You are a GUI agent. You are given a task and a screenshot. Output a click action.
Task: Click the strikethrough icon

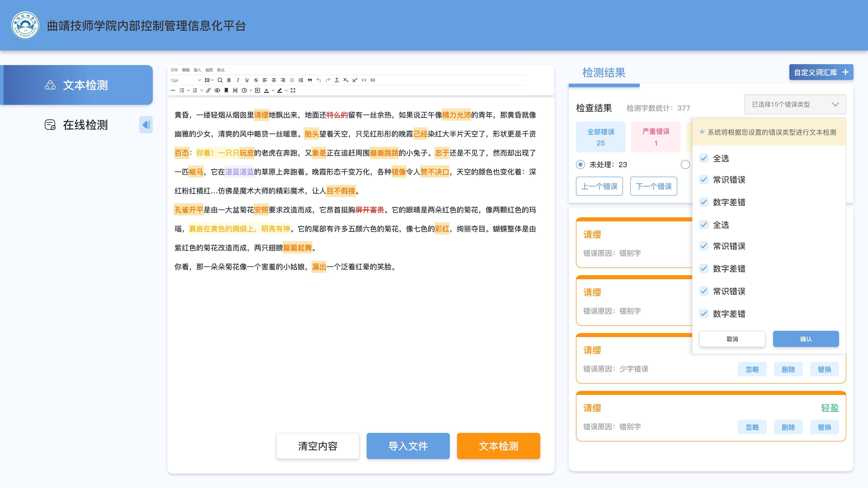point(256,80)
